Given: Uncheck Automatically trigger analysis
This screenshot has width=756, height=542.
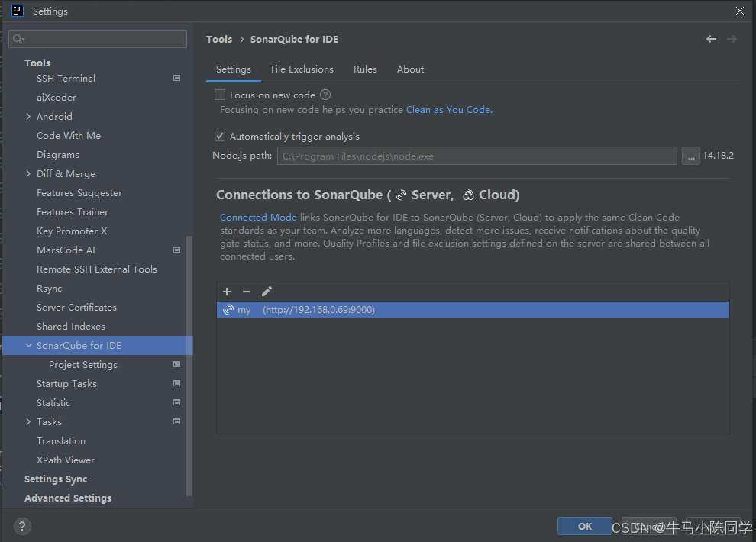Looking at the screenshot, I should tap(220, 137).
